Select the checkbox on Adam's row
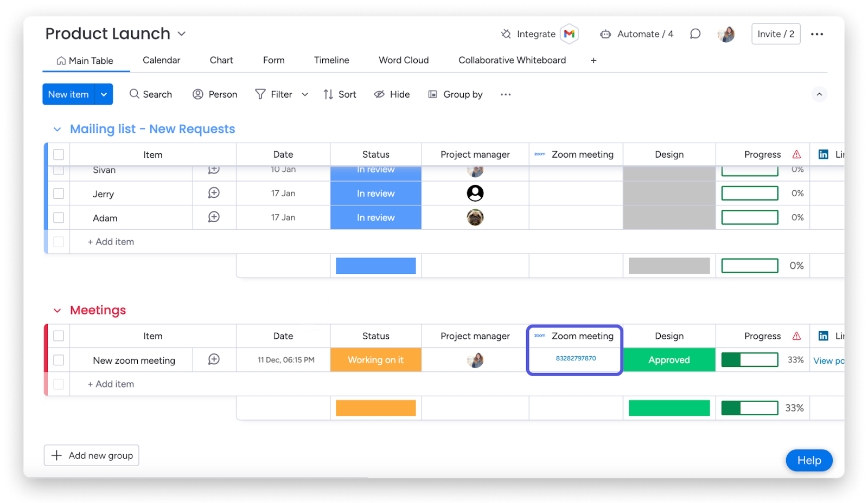 point(58,217)
